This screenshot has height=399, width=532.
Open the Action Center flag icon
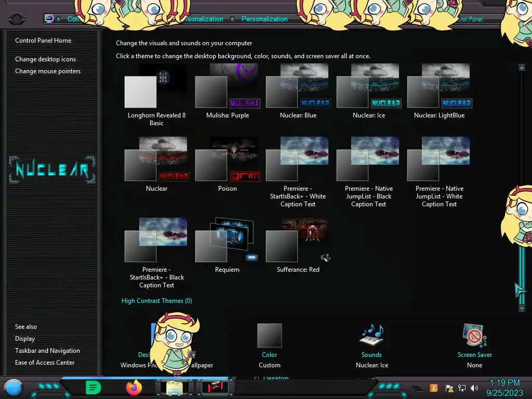point(449,388)
